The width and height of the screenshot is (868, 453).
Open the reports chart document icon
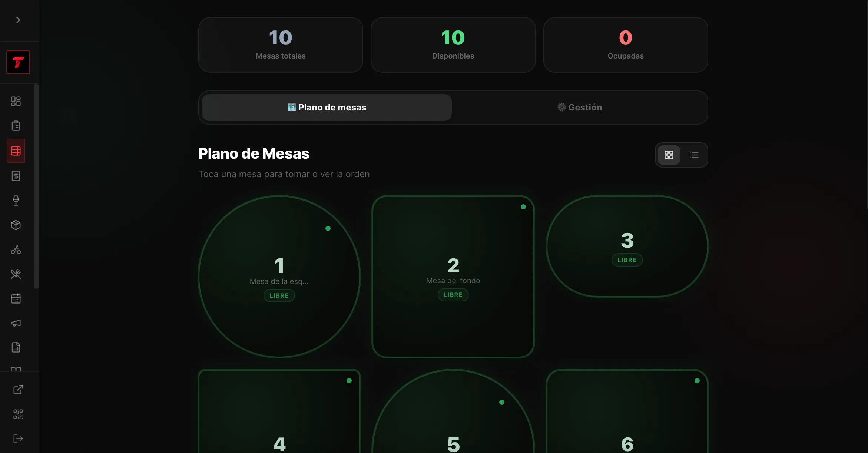[x=16, y=347]
